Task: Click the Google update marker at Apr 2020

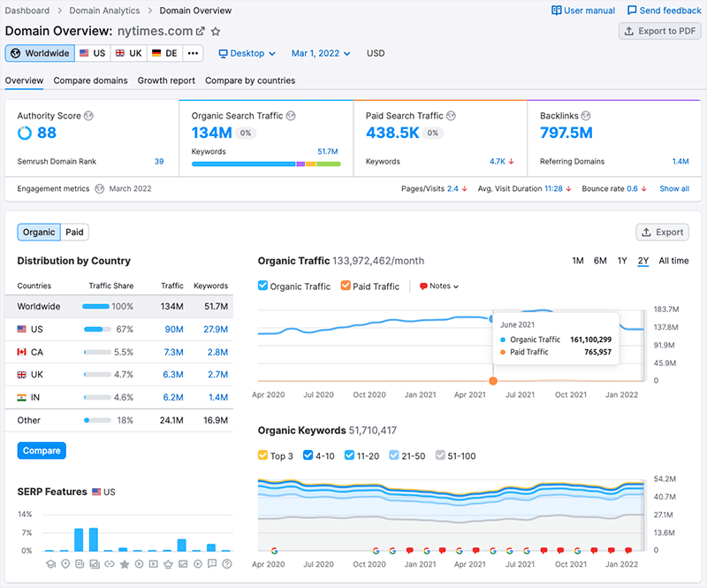Action: click(x=274, y=551)
